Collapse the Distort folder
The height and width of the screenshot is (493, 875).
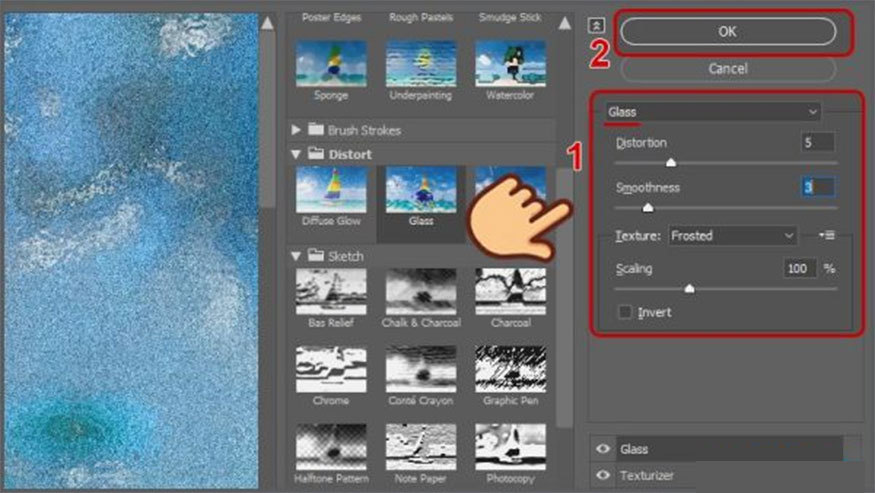pyautogui.click(x=296, y=154)
